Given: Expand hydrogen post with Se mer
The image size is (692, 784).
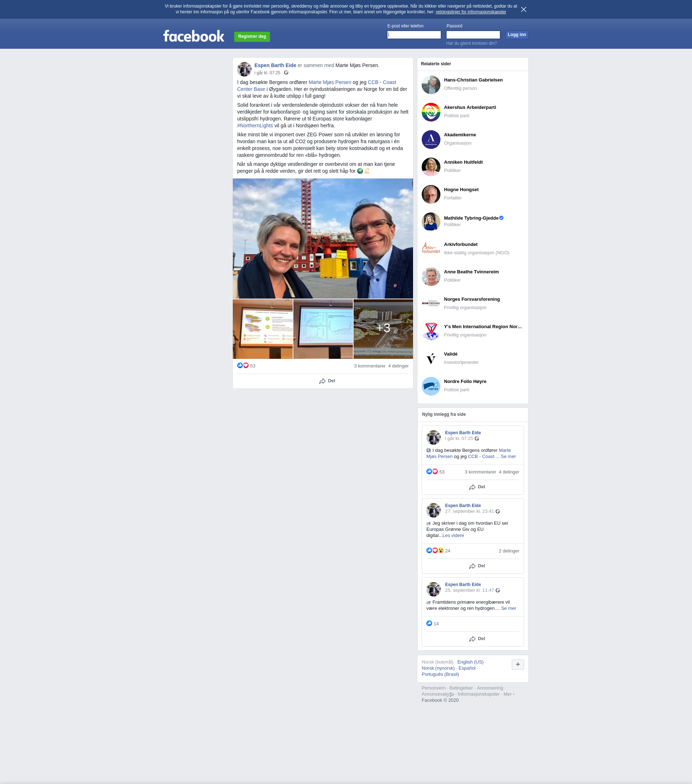Looking at the screenshot, I should click(x=508, y=608).
